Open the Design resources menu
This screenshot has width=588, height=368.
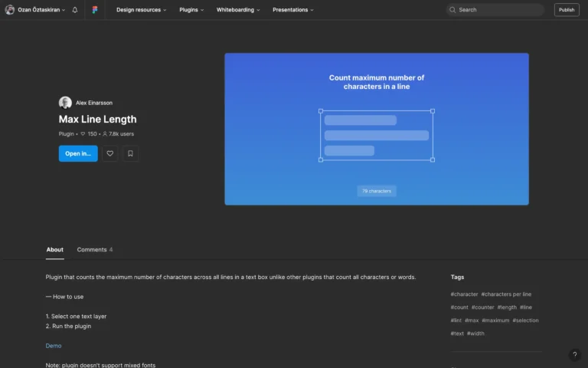141,10
